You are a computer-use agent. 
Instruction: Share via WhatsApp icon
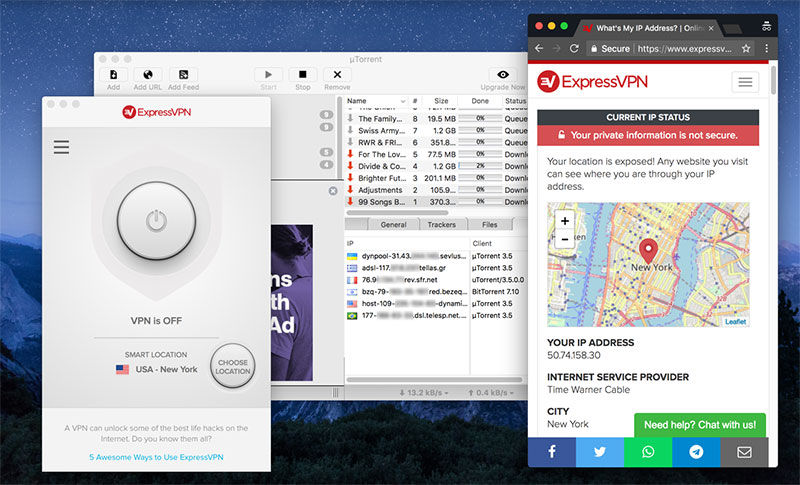(x=648, y=452)
